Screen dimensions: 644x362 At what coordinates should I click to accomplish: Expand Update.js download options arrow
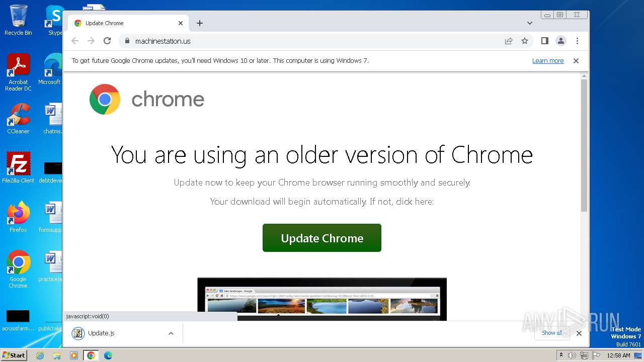(x=171, y=333)
